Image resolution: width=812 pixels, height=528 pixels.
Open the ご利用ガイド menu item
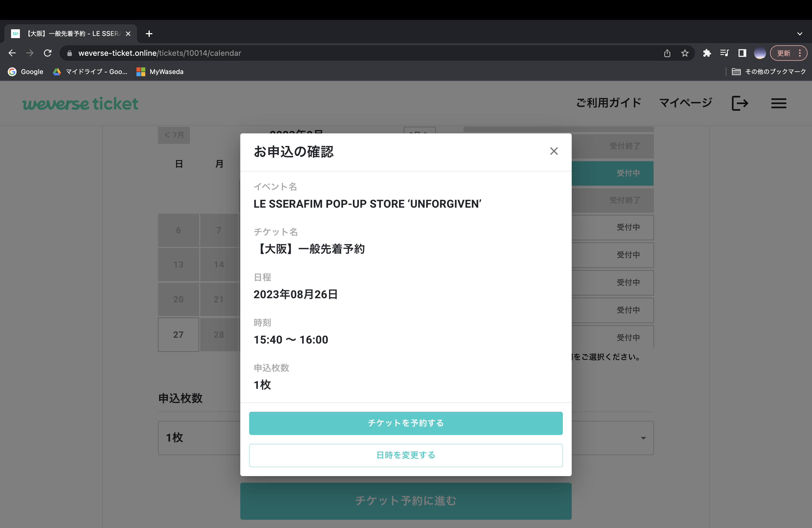tap(609, 103)
